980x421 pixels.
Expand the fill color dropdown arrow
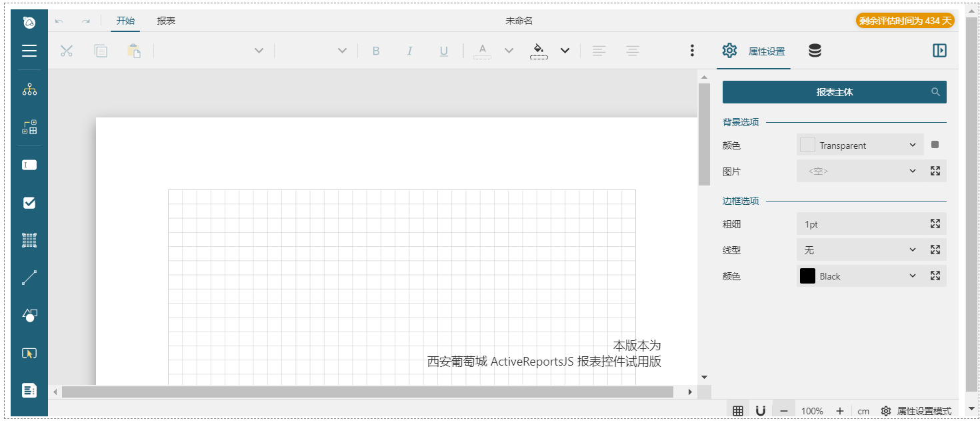[565, 51]
